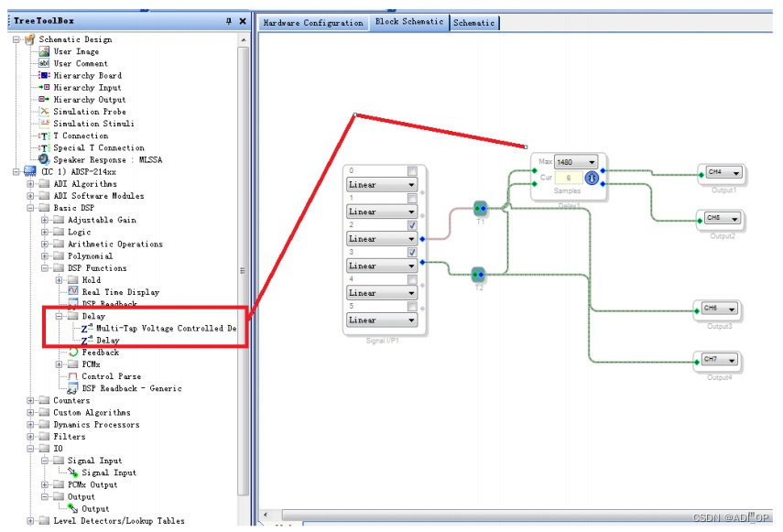Expand the Filters folder
This screenshot has height=532, width=783.
click(30, 437)
